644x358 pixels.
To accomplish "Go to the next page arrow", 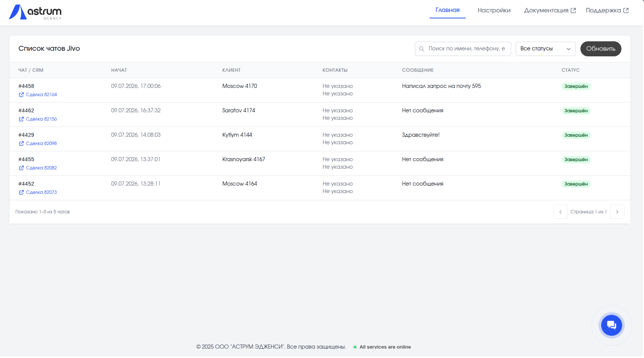I will click(x=617, y=212).
